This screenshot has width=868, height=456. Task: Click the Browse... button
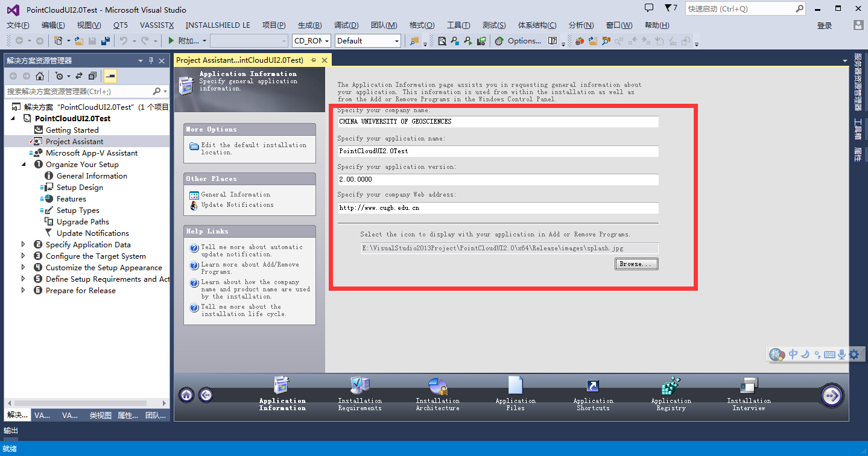pyautogui.click(x=636, y=264)
